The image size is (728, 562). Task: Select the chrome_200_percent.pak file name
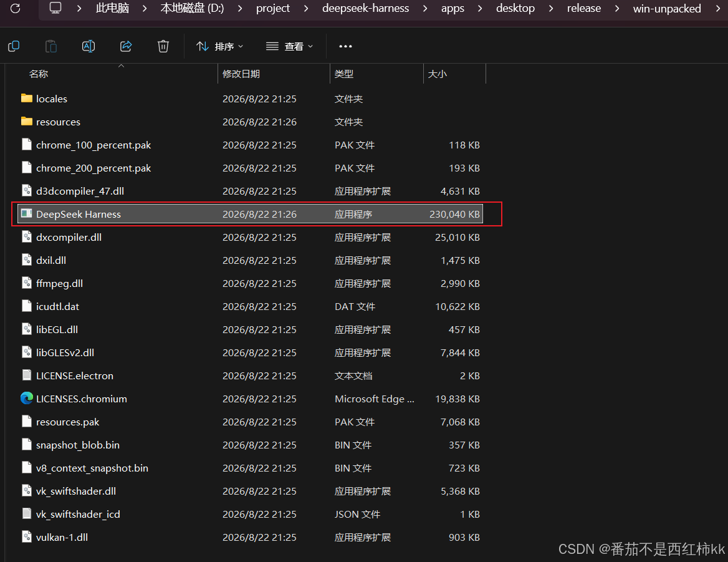[x=93, y=168]
